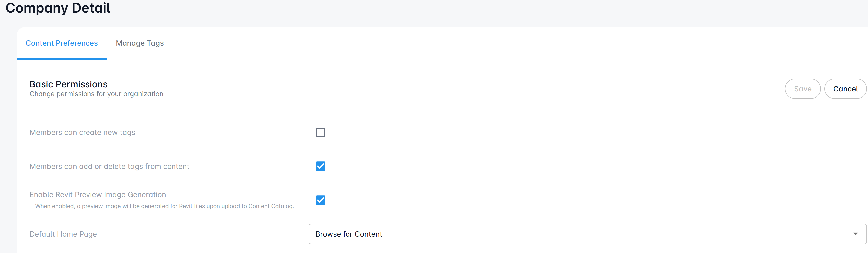Click the Revit preview help description text
This screenshot has width=868, height=253.
tap(165, 206)
